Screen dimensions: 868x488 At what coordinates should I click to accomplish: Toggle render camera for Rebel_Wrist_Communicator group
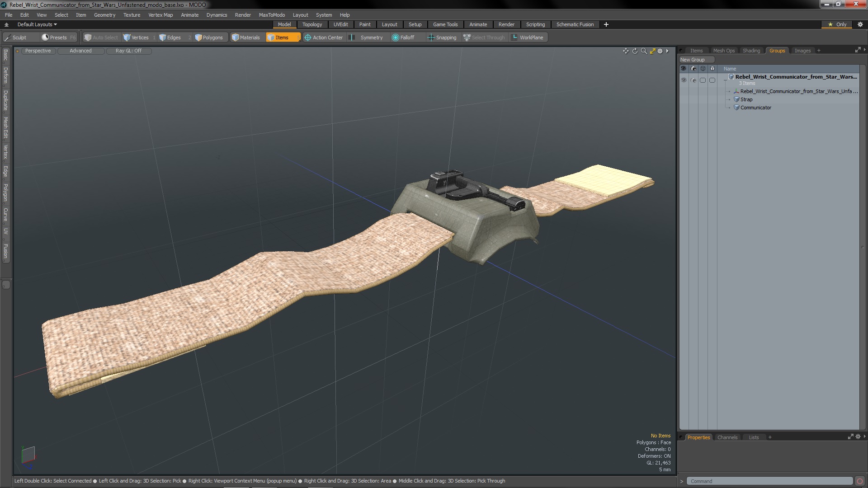[x=693, y=80]
